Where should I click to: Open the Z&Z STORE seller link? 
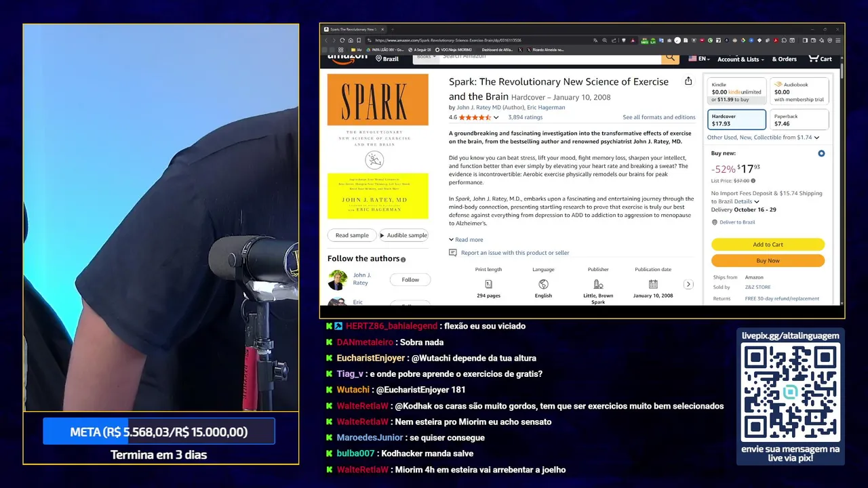tap(758, 287)
